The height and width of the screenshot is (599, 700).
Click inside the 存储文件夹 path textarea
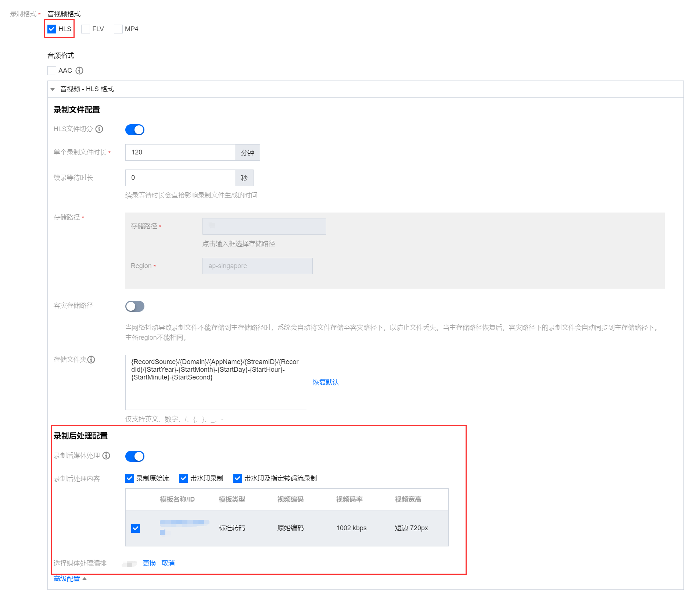pos(216,382)
